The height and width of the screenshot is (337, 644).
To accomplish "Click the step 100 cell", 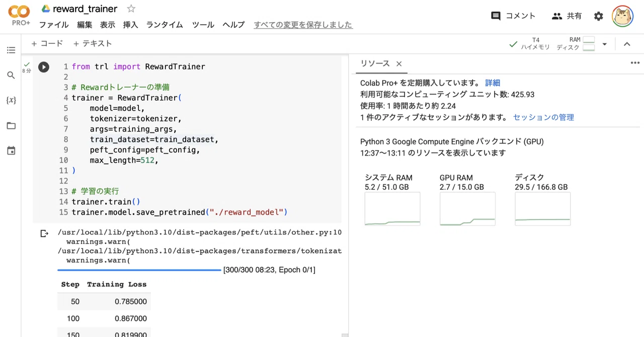I will click(73, 319).
